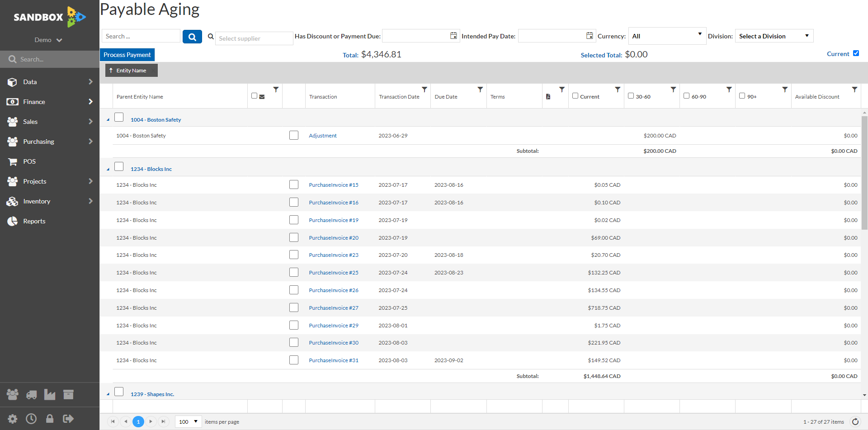The width and height of the screenshot is (868, 430).
Task: Open filter on the email checkbox column
Action: tap(276, 90)
